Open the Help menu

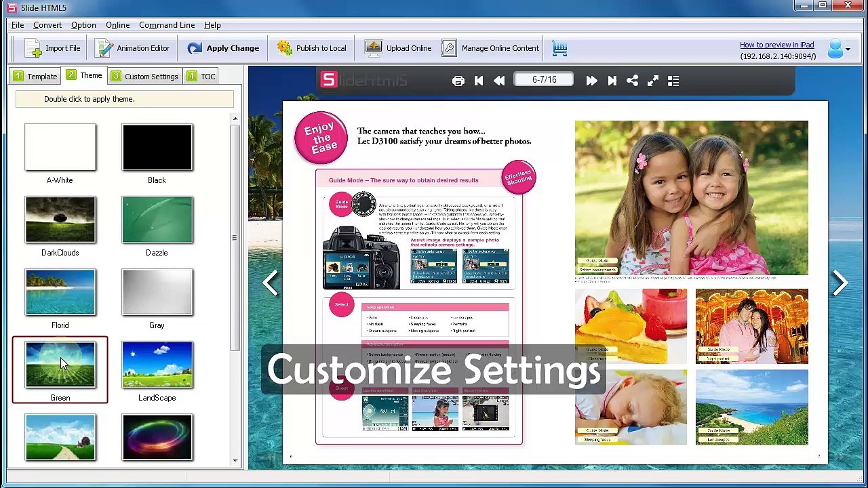(212, 25)
